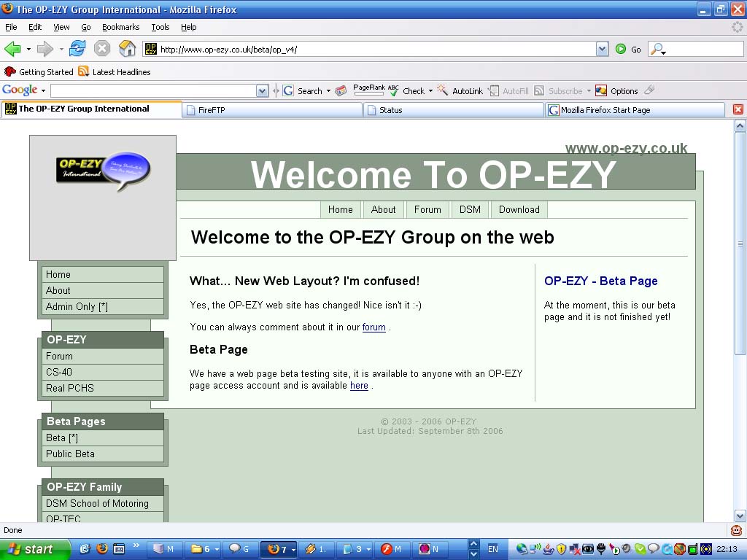Go to the Home page icon
This screenshot has width=747, height=560.
click(127, 49)
